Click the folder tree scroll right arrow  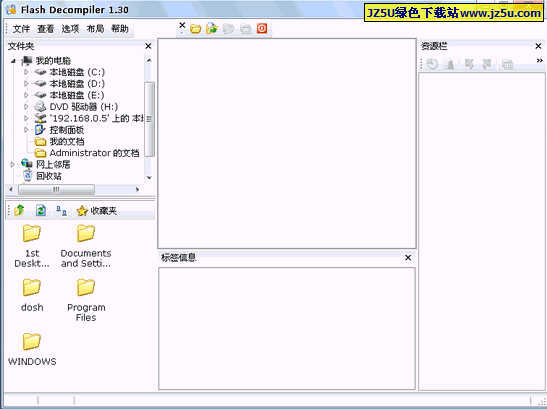137,189
